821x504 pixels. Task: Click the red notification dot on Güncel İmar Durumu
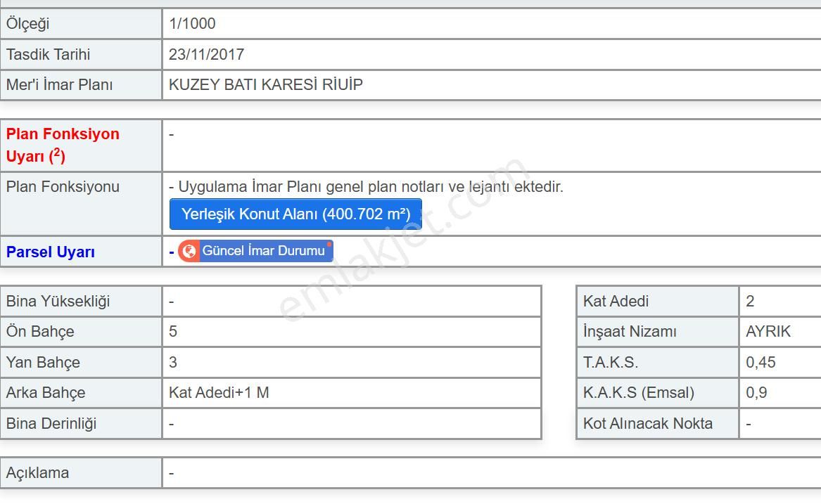point(331,244)
